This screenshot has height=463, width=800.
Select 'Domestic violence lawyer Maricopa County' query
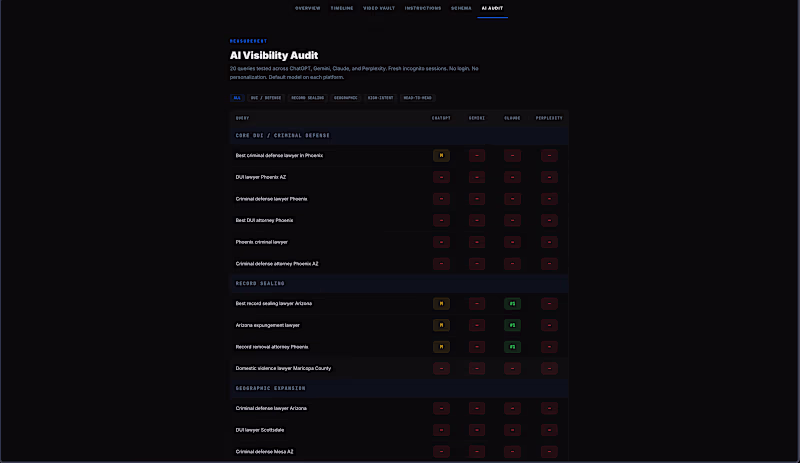point(283,369)
